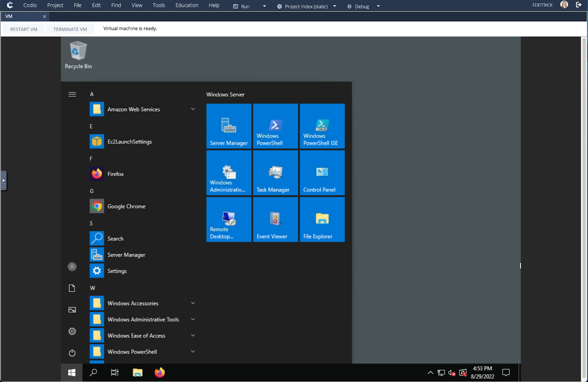Open the Recycle Bin desktop icon
Viewport: 588px width, 382px height.
[x=78, y=55]
